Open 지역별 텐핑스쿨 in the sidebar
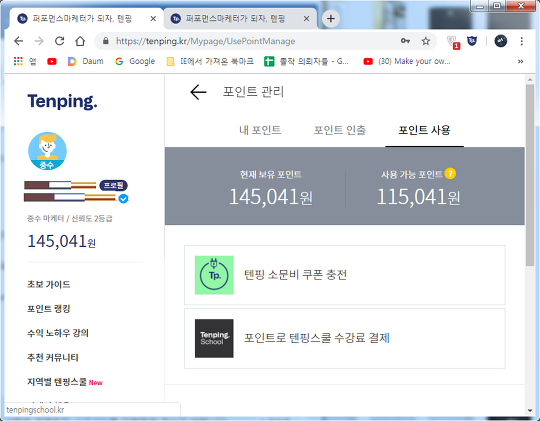The height and width of the screenshot is (421, 540). (x=57, y=382)
